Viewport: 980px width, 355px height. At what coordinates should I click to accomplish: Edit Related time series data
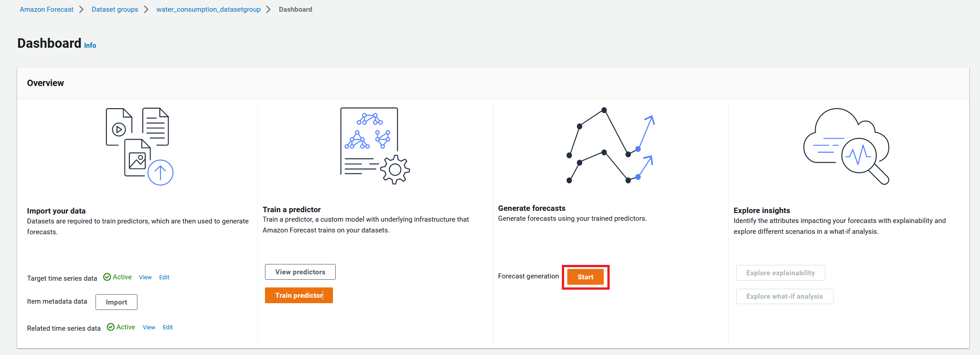click(168, 328)
